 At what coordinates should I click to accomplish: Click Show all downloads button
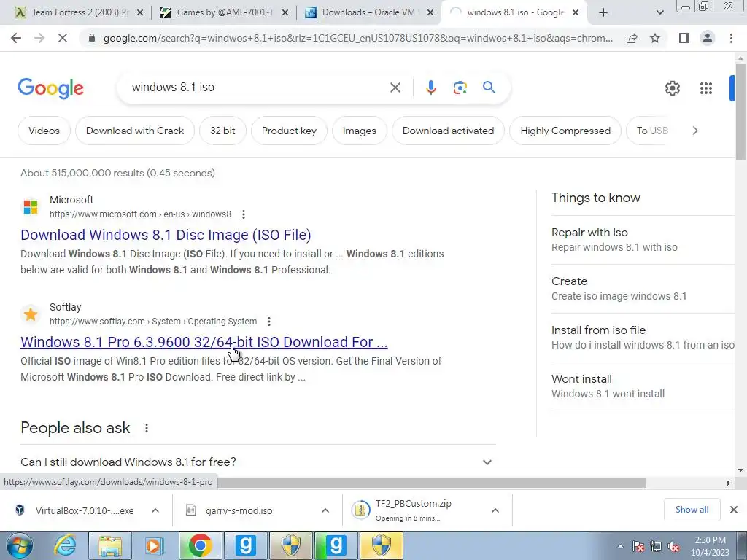[x=692, y=510]
